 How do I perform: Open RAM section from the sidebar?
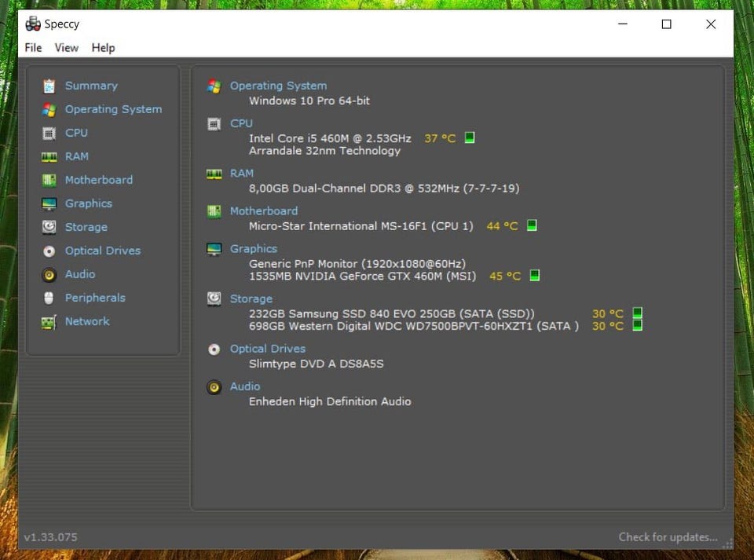click(x=77, y=156)
